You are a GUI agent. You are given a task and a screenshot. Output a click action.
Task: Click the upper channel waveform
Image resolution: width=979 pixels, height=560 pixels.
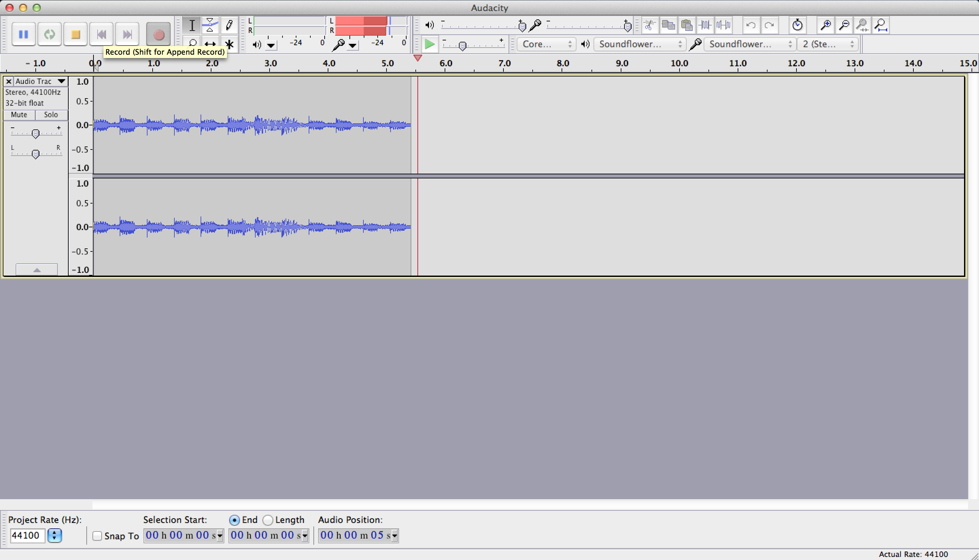click(x=252, y=125)
